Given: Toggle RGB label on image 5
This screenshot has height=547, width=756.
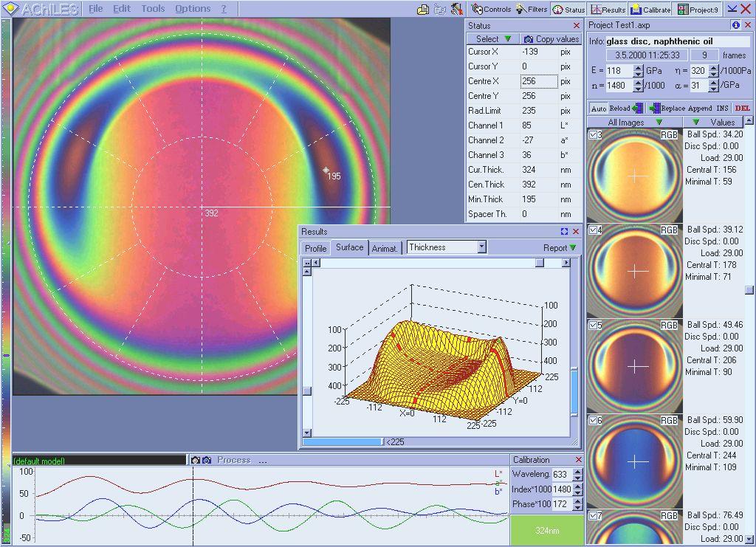Looking at the screenshot, I should 669,326.
